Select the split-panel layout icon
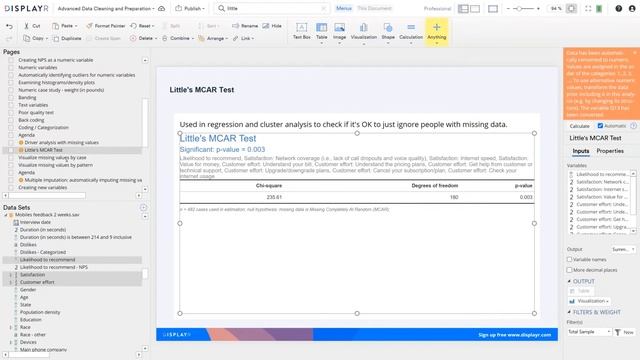Viewport: 640px width, 360px height. click(463, 9)
